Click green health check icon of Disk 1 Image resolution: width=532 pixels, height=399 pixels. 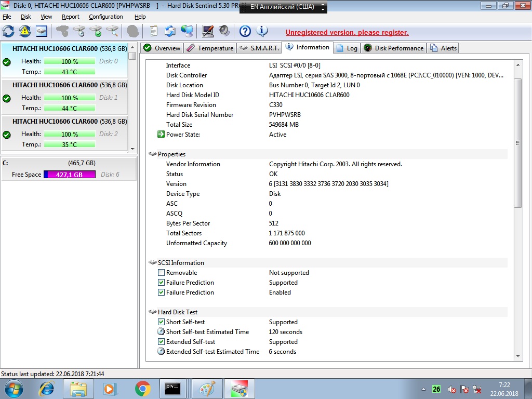(6, 98)
